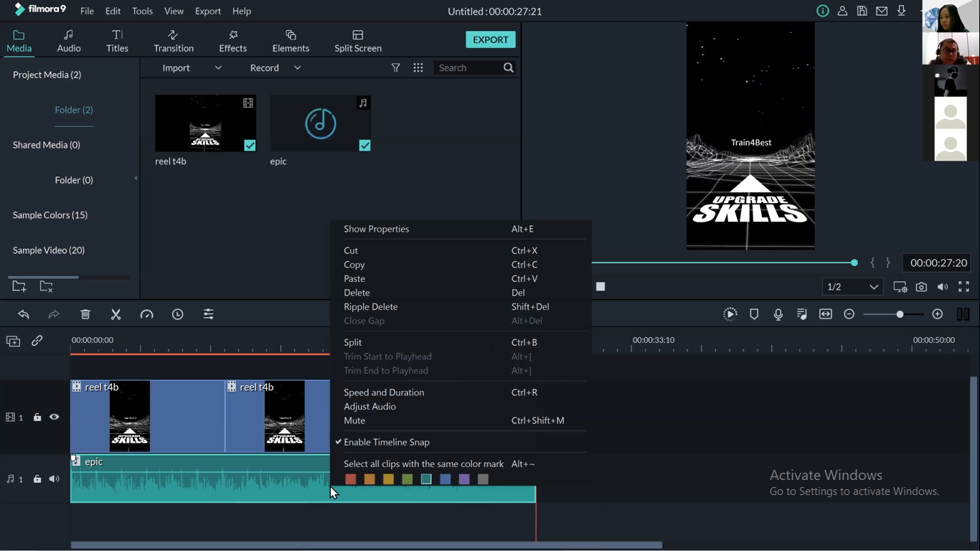
Task: Hide video track 1 using eye icon
Action: coord(55,417)
